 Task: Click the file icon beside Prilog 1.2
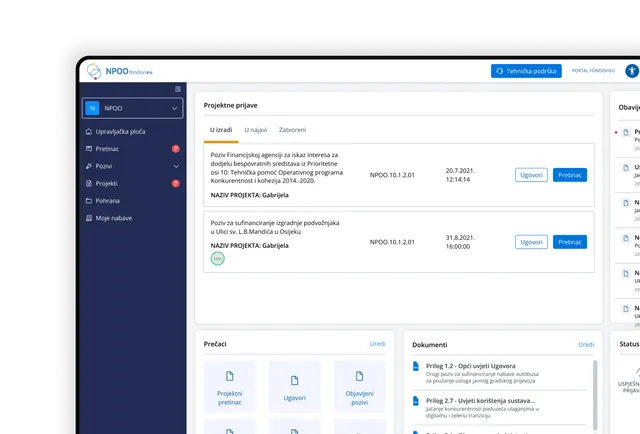[416, 366]
